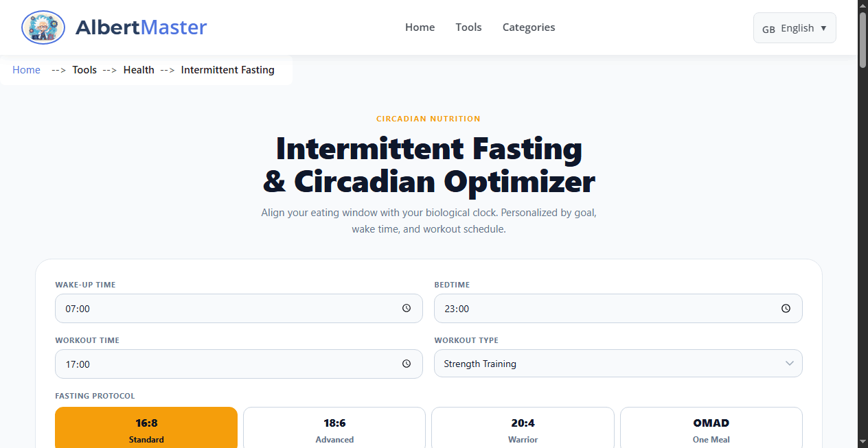Image resolution: width=868 pixels, height=448 pixels.
Task: Open the workout time clock picker
Action: 406,364
